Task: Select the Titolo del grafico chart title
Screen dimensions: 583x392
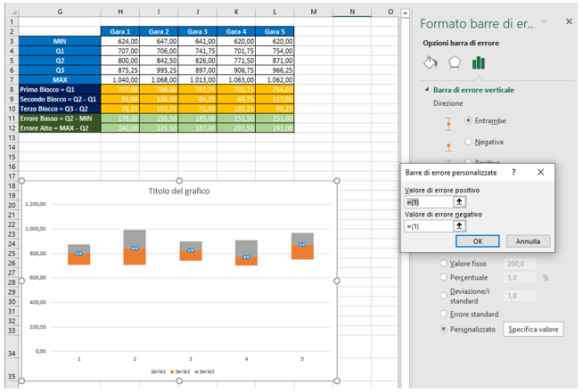Action: click(x=181, y=192)
